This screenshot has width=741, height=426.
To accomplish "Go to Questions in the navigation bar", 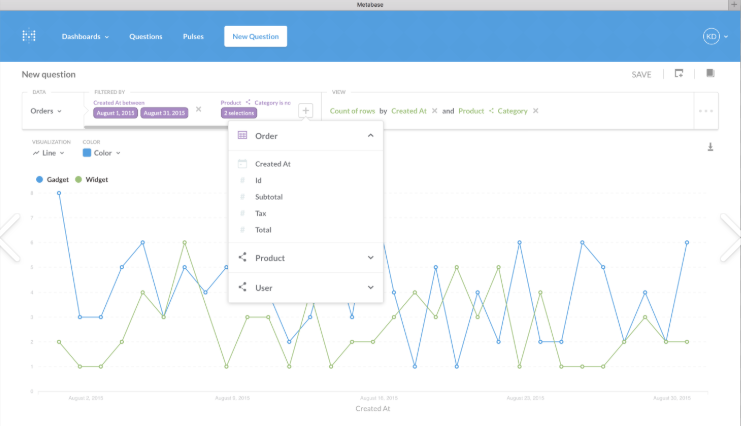I will pos(146,37).
